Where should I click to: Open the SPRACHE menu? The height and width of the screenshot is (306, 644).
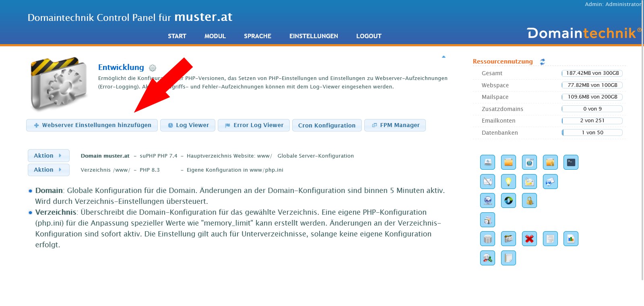pyautogui.click(x=257, y=36)
